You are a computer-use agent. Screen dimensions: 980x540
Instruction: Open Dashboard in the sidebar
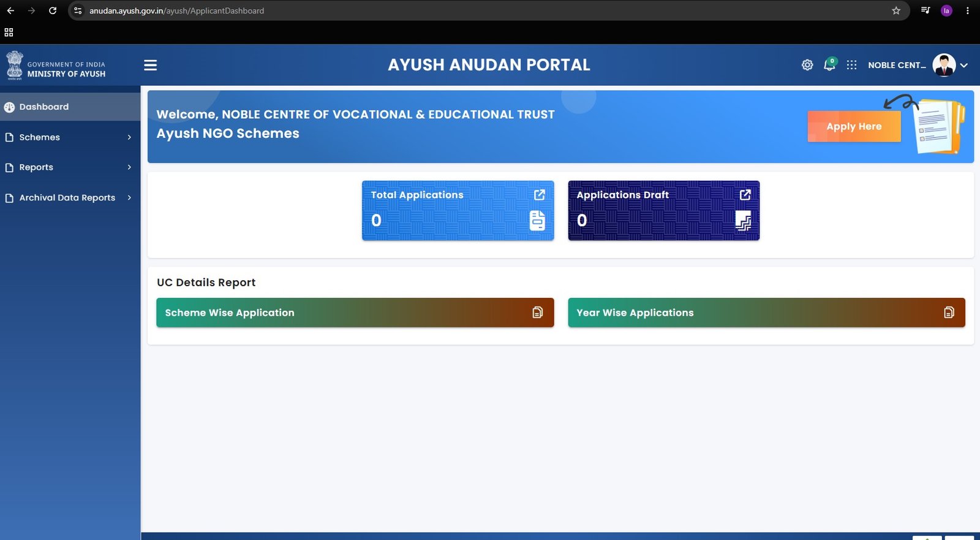(70, 107)
